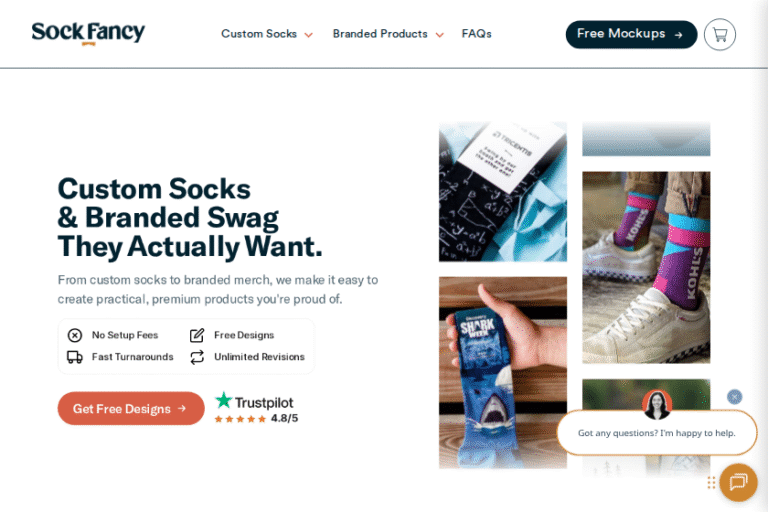
Task: Click the Free Designs pencil icon
Action: pyautogui.click(x=197, y=335)
